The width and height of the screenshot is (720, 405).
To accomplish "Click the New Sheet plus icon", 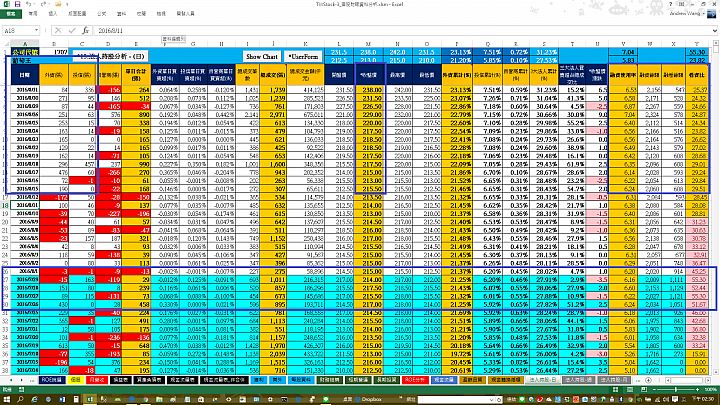I will point(648,380).
